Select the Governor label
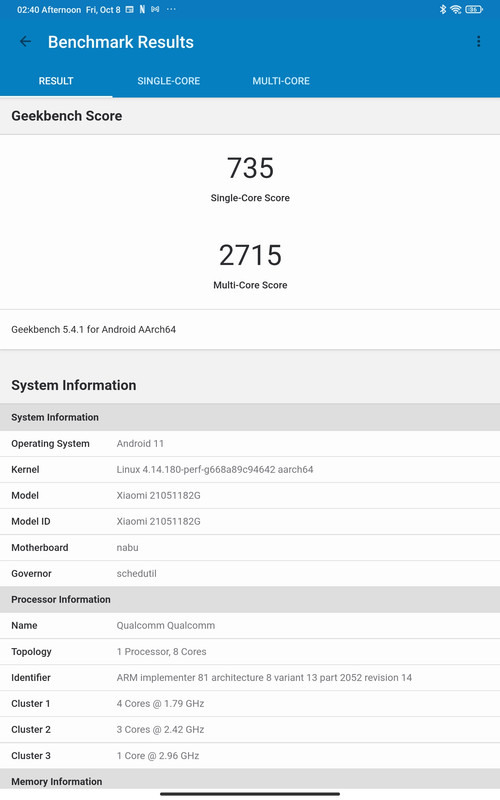Image resolution: width=500 pixels, height=800 pixels. (x=32, y=573)
